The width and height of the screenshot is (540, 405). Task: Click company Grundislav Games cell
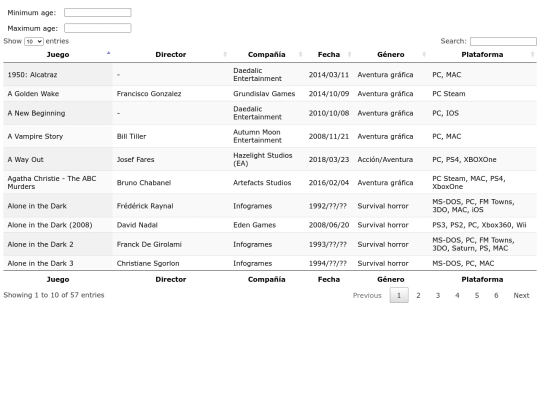click(x=267, y=94)
